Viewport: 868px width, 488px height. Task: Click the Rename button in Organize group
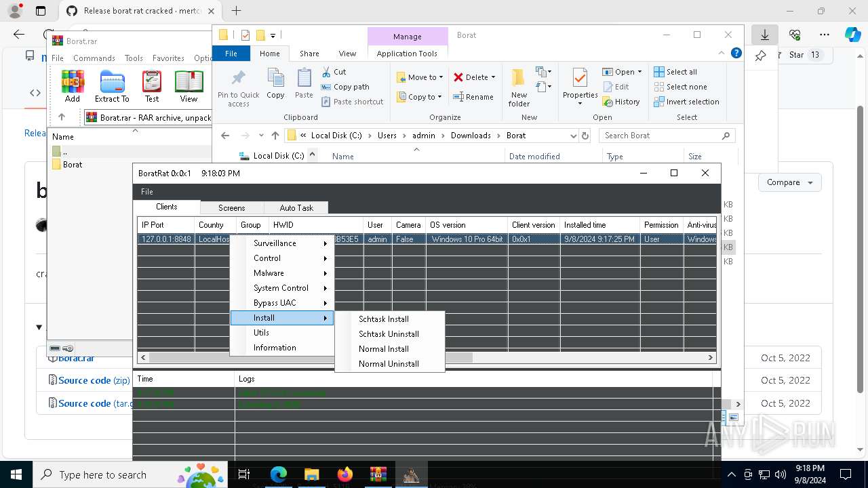[x=473, y=97]
